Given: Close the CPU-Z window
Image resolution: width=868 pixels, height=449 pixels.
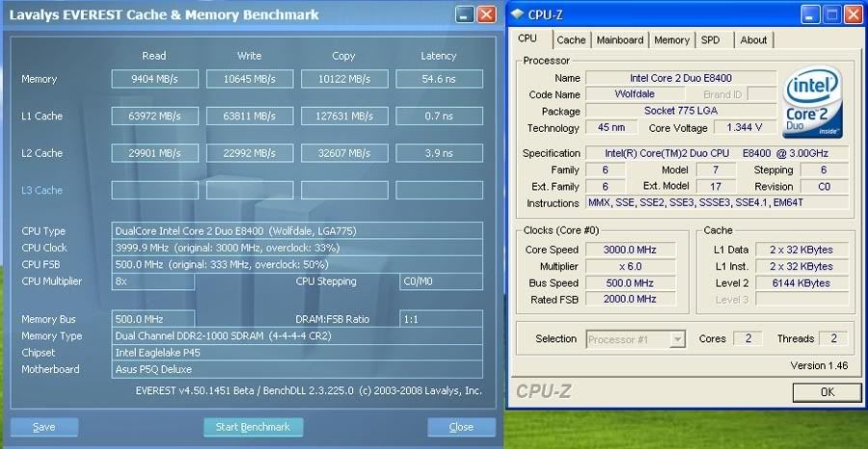Looking at the screenshot, I should point(854,14).
